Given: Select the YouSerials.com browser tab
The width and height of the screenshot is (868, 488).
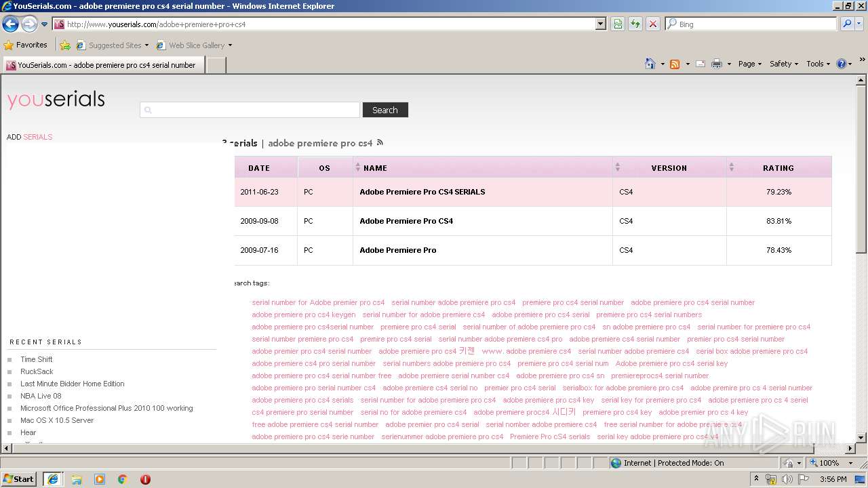Looking at the screenshot, I should pos(103,65).
